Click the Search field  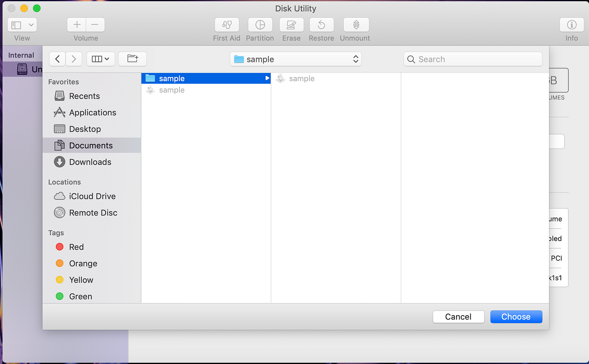(473, 59)
